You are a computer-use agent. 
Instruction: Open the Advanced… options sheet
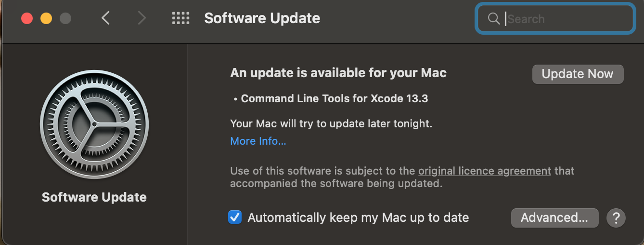click(554, 218)
